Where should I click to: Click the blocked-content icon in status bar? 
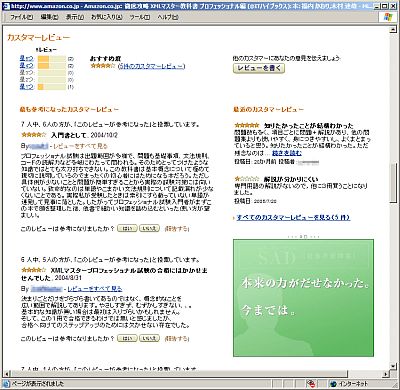[311, 384]
